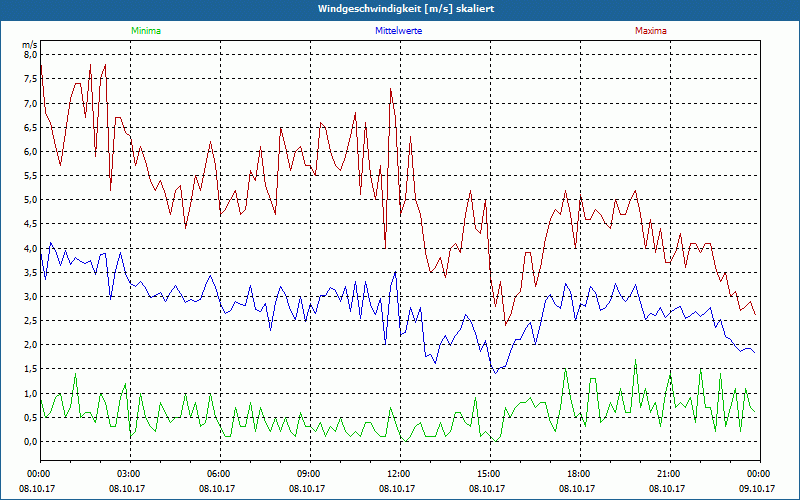Click the 0,5 y-axis value
Image resolution: width=800 pixels, height=500 pixels.
pyautogui.click(x=31, y=417)
